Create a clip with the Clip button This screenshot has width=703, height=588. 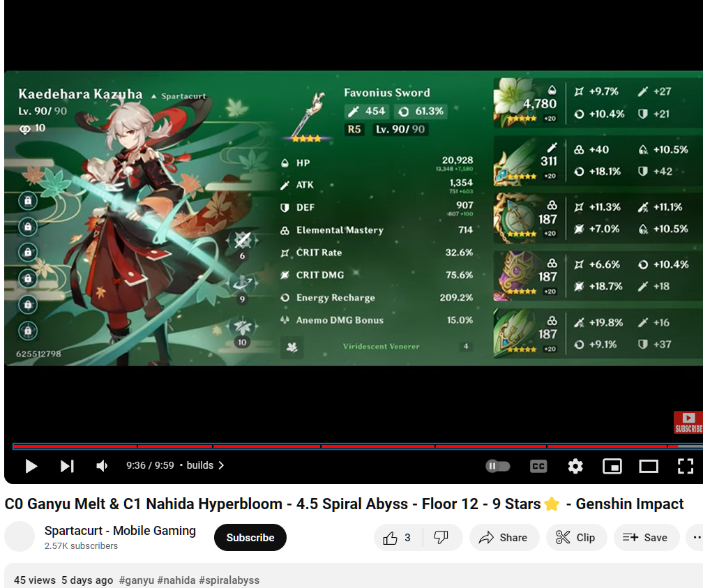coord(576,537)
